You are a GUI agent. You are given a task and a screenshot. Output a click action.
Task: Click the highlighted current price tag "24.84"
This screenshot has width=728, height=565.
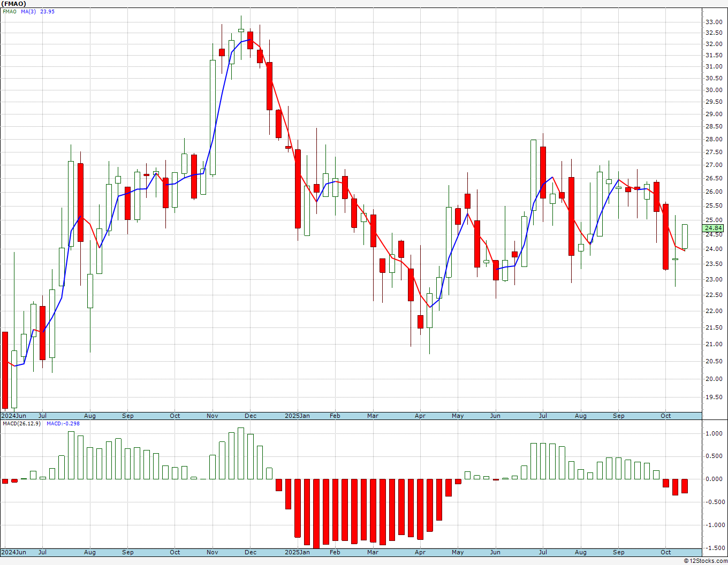pyautogui.click(x=714, y=228)
